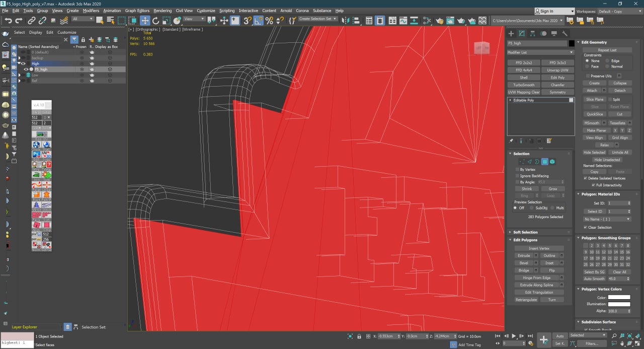Toggle visibility eye of F5_high
The image size is (644, 349).
tap(26, 69)
